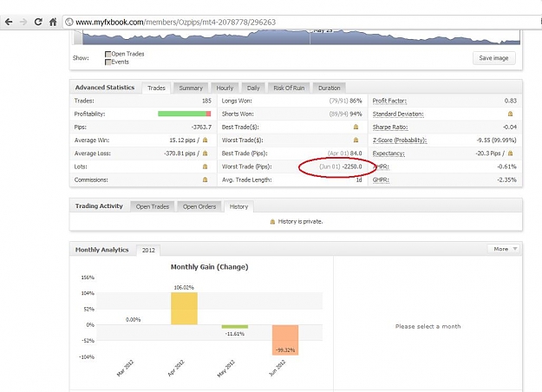Click the Longs Won value 86%
The height and width of the screenshot is (392, 542).
coord(356,101)
